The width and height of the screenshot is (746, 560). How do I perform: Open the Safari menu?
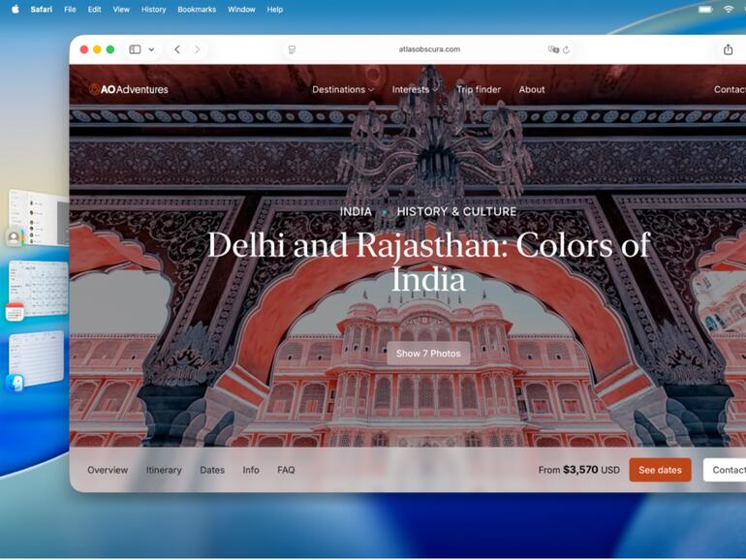tap(42, 9)
